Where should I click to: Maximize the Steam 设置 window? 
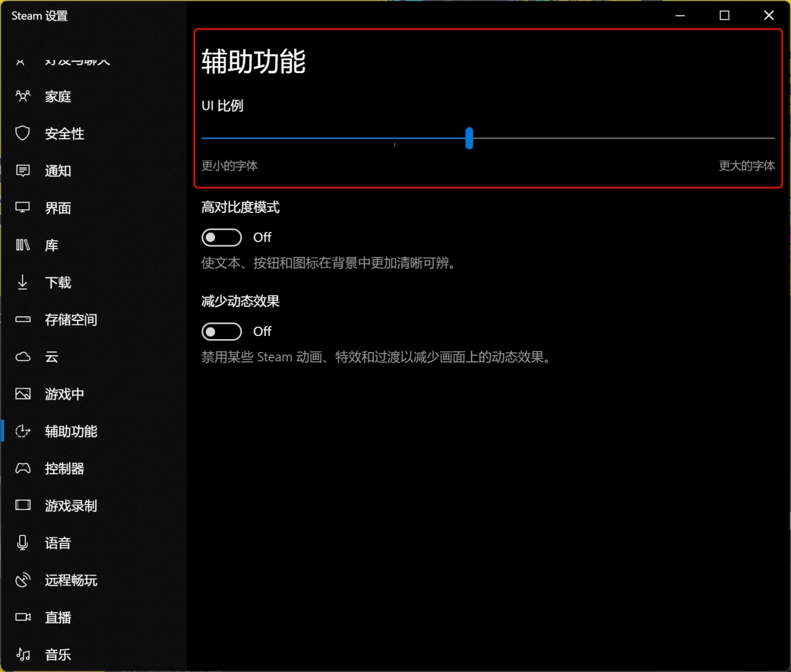(725, 15)
